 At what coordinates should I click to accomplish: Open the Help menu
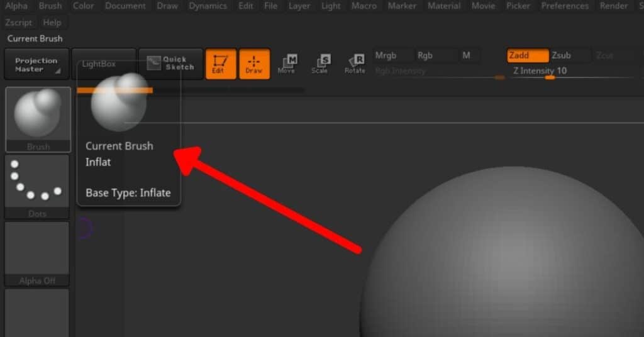click(52, 23)
